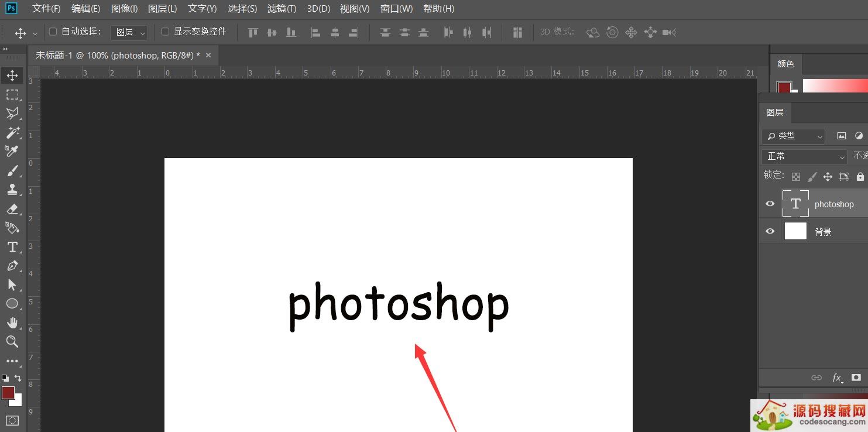Open the 文件(F) menu
Viewport: 868px width, 432px height.
point(46,9)
